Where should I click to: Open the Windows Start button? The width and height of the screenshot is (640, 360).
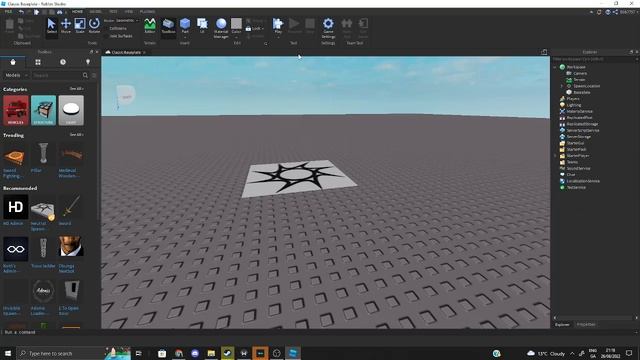[x=8, y=353]
